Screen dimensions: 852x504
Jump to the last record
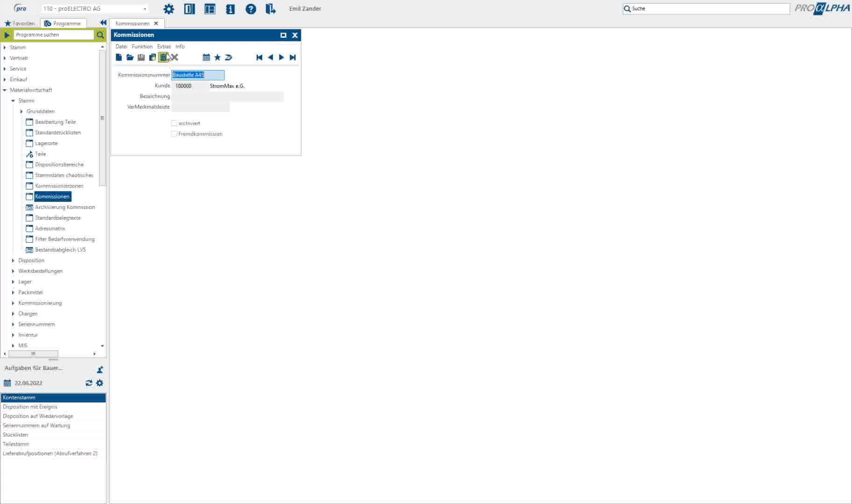click(x=293, y=57)
